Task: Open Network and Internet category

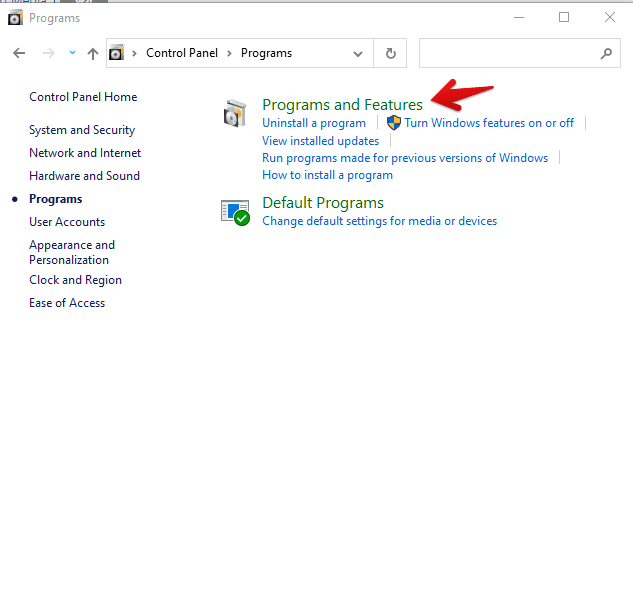Action: click(x=85, y=153)
